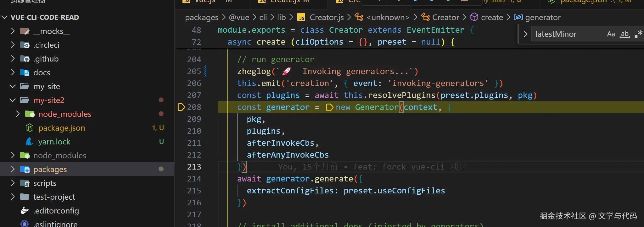The height and width of the screenshot is (227, 644).
Task: Click the green node_modules icon under my-site2
Action: pyautogui.click(x=30, y=114)
